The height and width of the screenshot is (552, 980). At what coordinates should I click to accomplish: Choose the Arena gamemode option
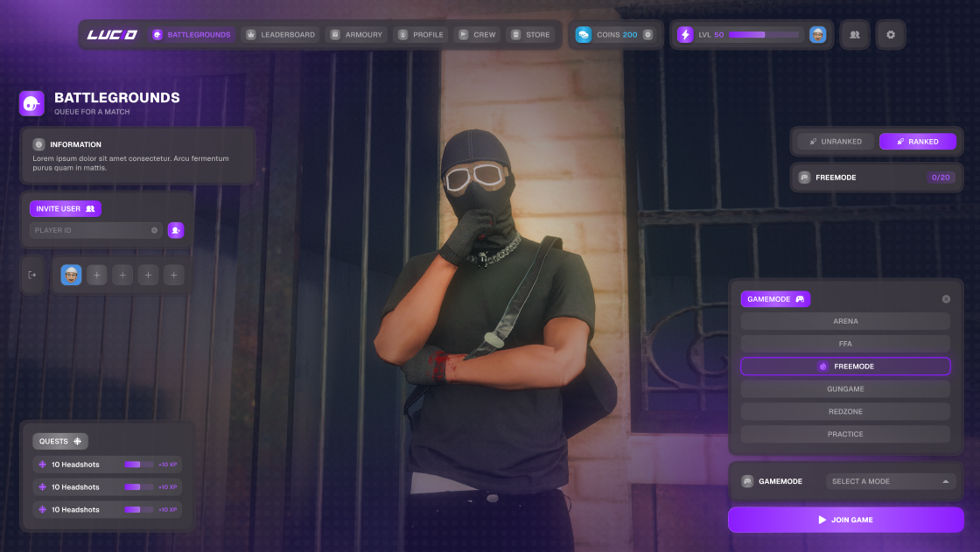click(845, 321)
